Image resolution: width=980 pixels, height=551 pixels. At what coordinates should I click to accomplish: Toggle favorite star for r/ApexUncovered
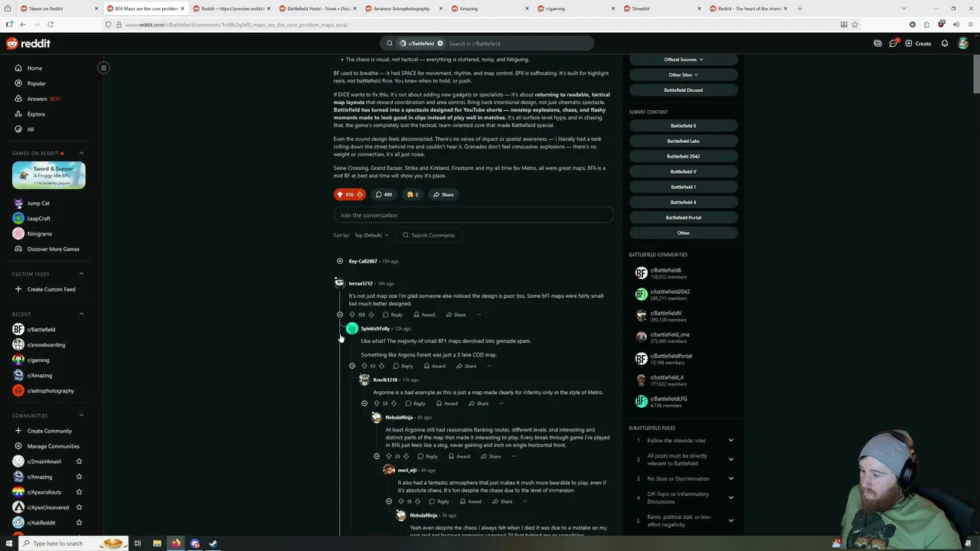79,507
